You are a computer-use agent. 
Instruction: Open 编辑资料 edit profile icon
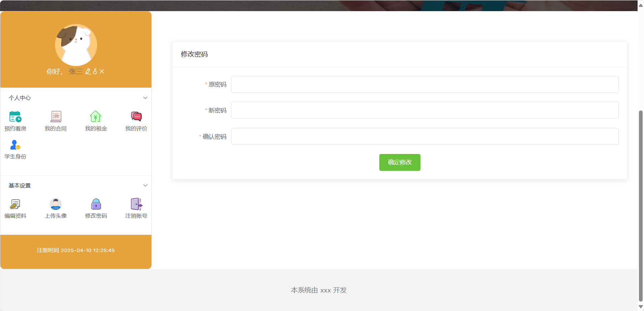[15, 204]
